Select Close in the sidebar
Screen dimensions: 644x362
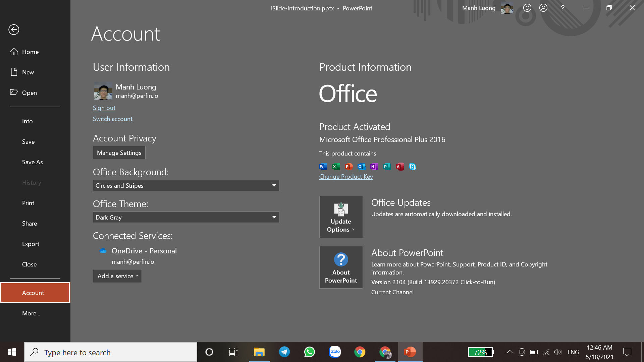(x=35, y=264)
